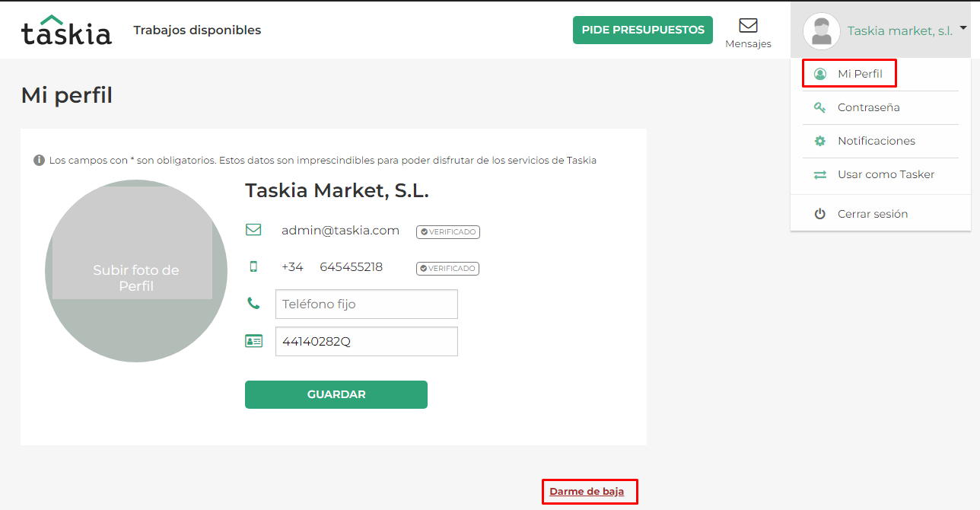Click the Mi Perfil person icon
980x510 pixels.
[x=820, y=74]
